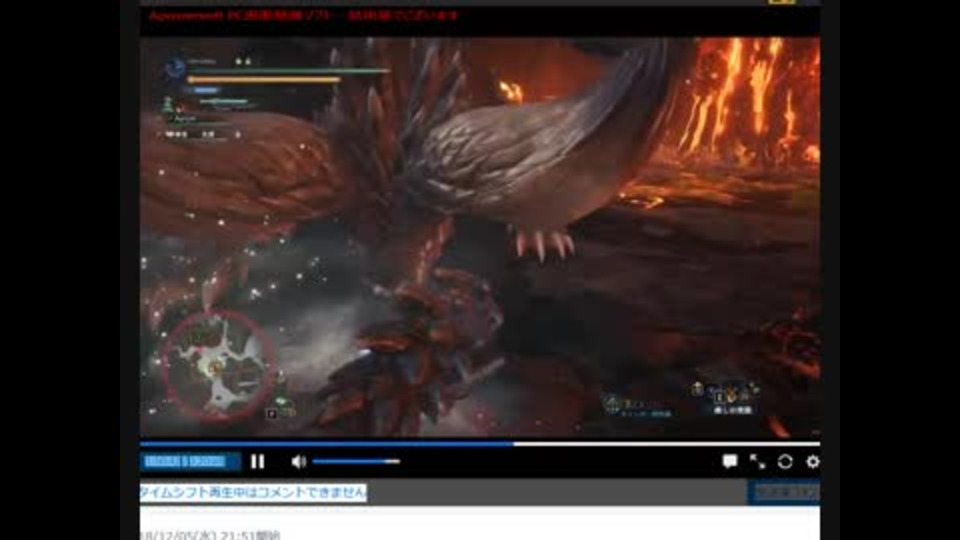Pause the video playback

258,462
